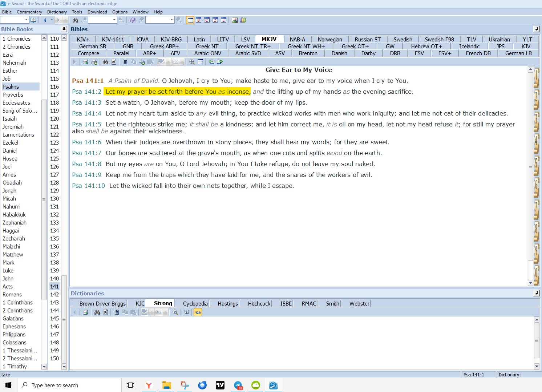The width and height of the screenshot is (542, 392).
Task: Click the Psa 141:5 verse reference
Action: coord(86,124)
